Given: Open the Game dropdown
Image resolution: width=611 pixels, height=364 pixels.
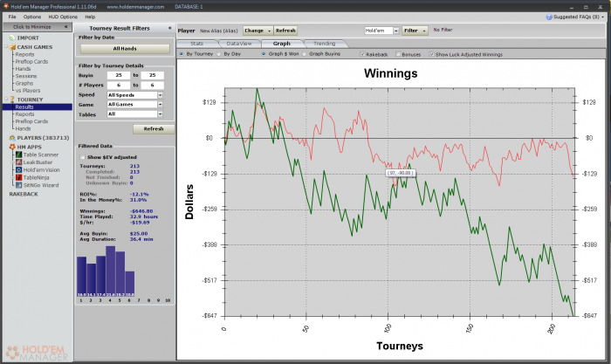Looking at the screenshot, I should point(160,105).
